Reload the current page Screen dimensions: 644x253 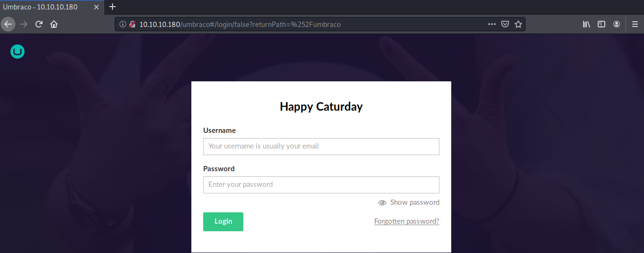click(x=39, y=24)
